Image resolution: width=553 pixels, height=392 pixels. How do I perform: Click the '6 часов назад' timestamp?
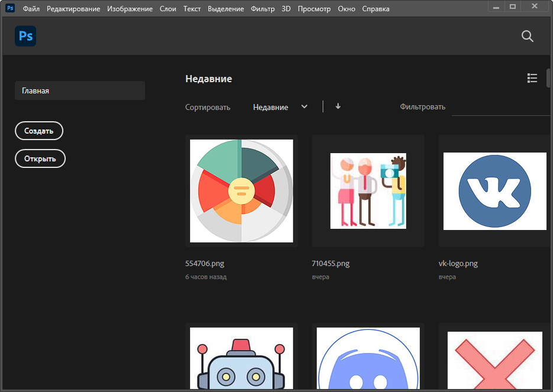(x=206, y=277)
